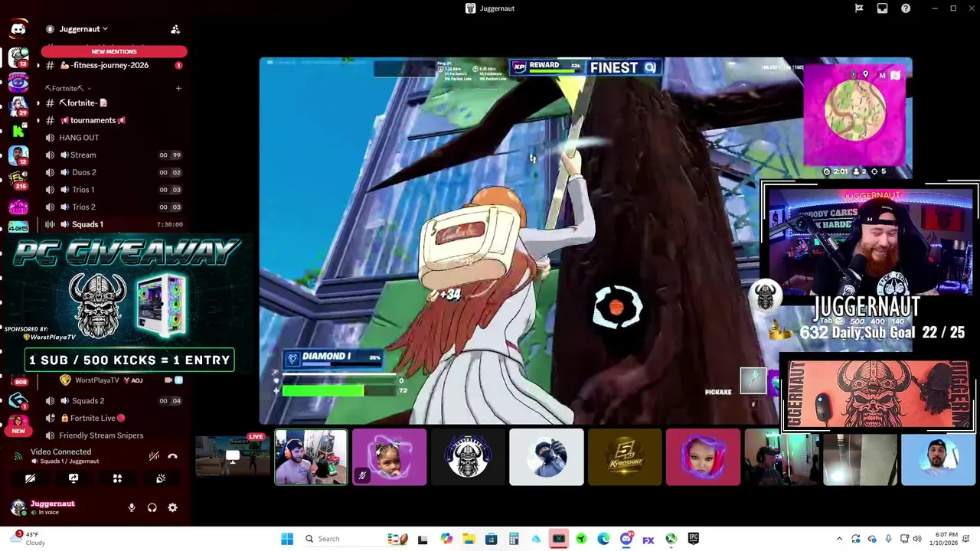
Task: Select skull-logo participant tile
Action: tap(468, 457)
